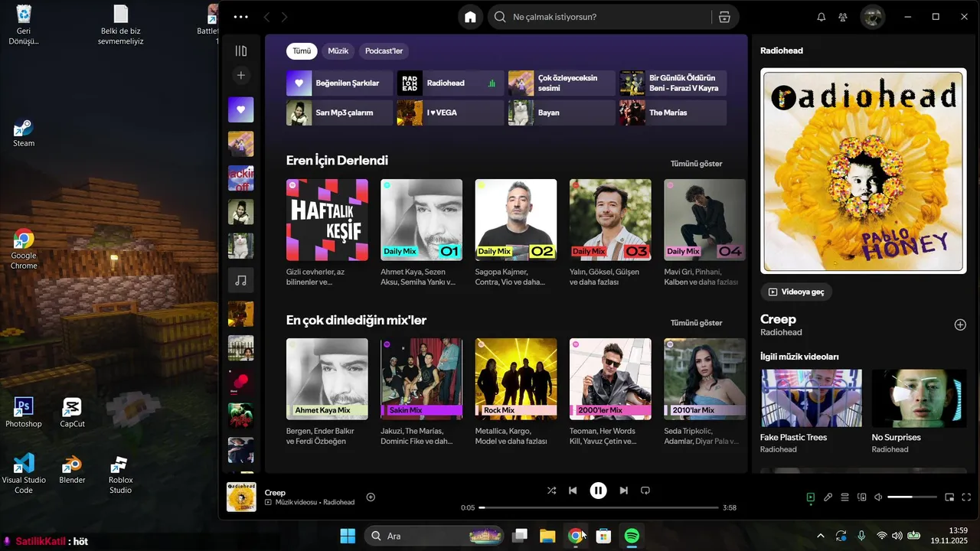
Task: Toggle the Now Playing view button
Action: point(811,497)
